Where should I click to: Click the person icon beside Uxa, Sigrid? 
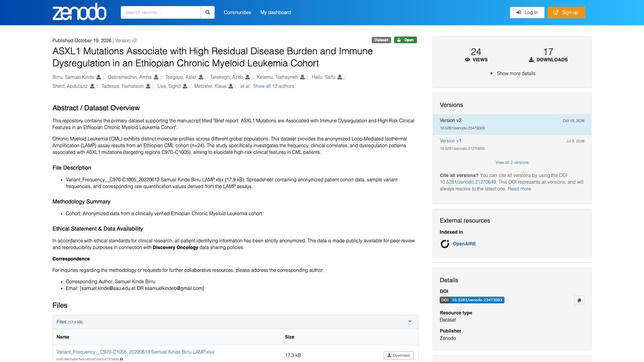coord(185,86)
